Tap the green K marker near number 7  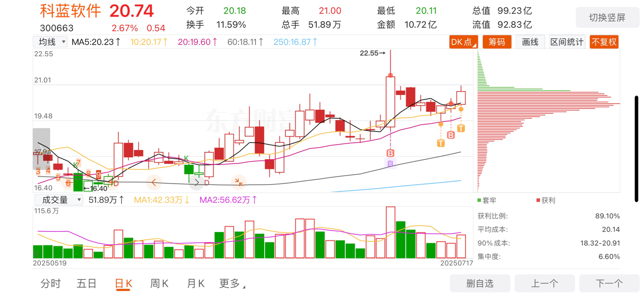click(x=75, y=165)
